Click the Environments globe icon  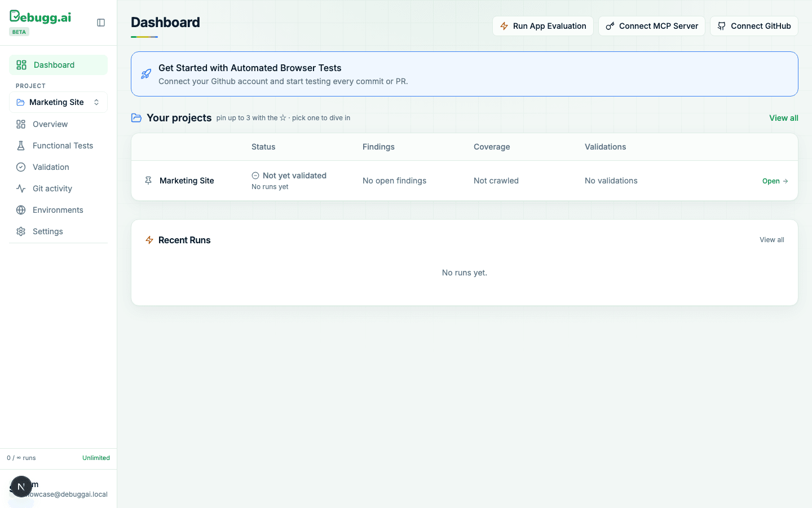point(21,210)
